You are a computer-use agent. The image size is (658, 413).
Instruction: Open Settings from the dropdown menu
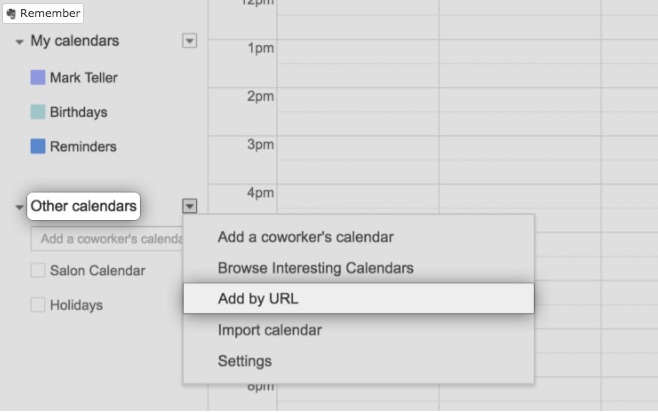coord(244,361)
